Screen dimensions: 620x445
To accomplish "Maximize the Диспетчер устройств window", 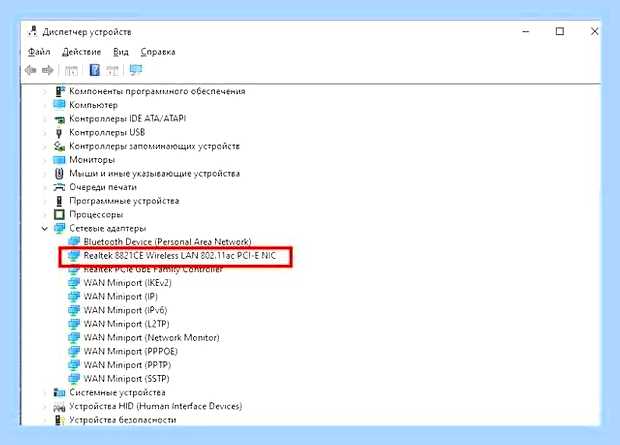I will [x=560, y=31].
